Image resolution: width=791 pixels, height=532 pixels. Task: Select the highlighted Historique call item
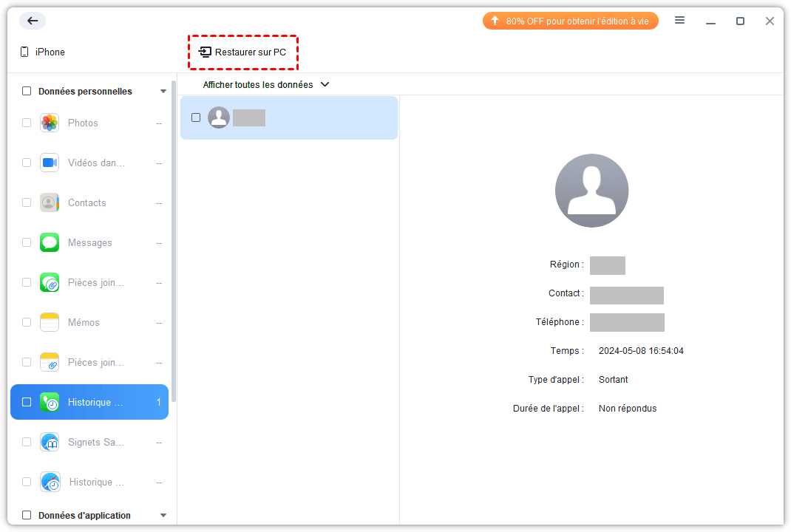click(x=95, y=402)
